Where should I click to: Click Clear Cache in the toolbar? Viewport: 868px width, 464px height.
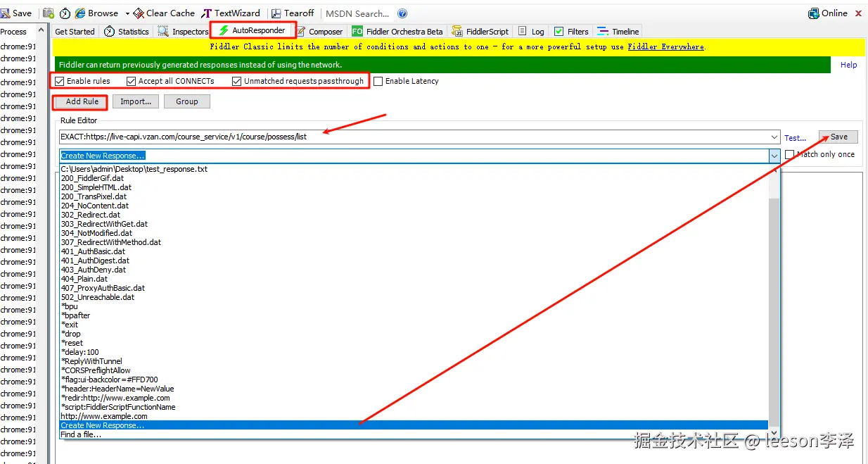[165, 13]
